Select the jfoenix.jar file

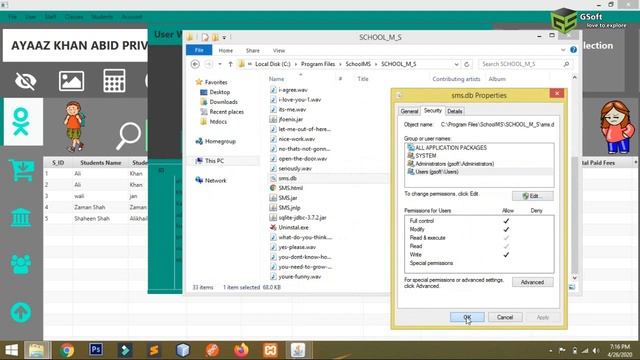point(290,119)
